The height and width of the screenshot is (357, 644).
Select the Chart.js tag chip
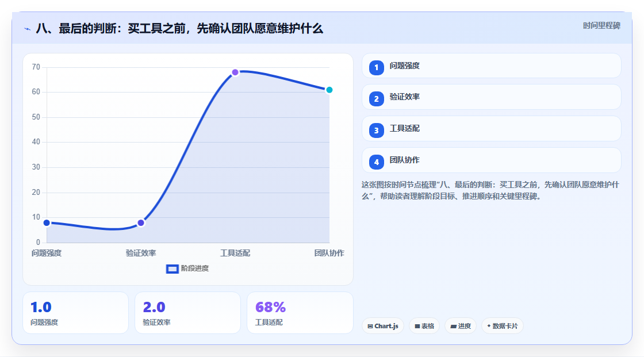(x=383, y=326)
